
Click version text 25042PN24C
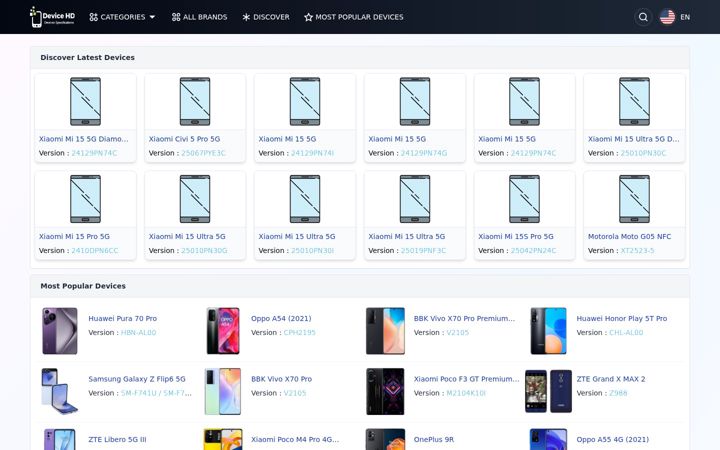[533, 250]
